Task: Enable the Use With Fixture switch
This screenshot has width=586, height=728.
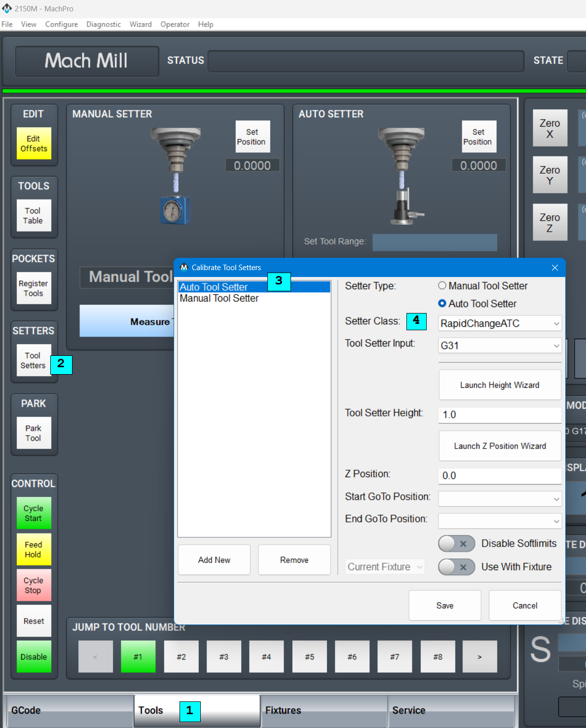Action: (457, 567)
